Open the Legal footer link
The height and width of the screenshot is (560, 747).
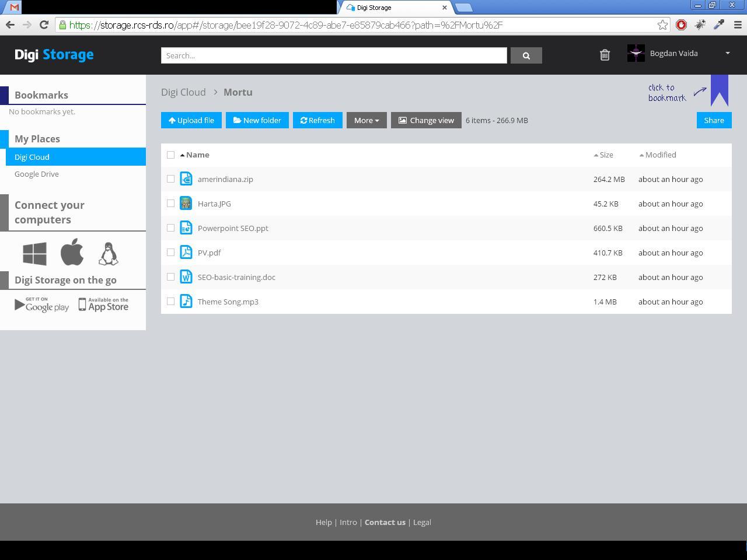(422, 522)
